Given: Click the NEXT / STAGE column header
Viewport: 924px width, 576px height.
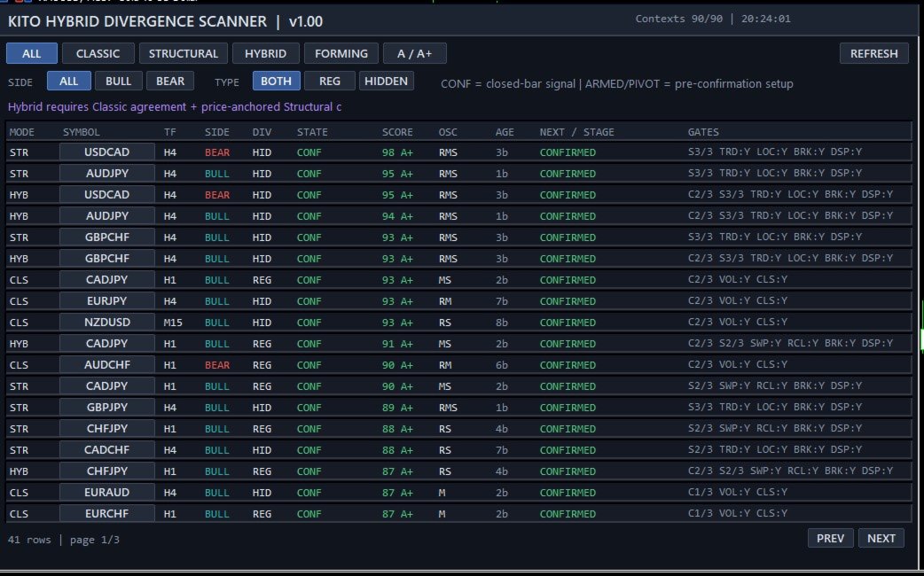Looking at the screenshot, I should point(577,132).
